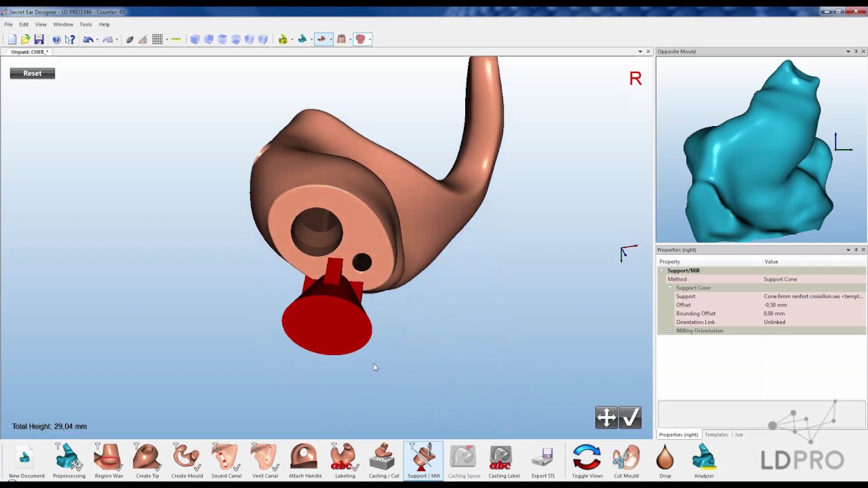The width and height of the screenshot is (868, 488).
Task: Click the Attach Handle icon
Action: point(305,457)
